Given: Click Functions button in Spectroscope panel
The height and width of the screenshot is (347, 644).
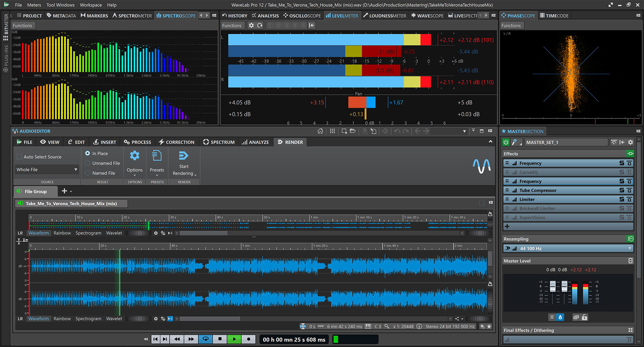Looking at the screenshot, I should pos(22,25).
